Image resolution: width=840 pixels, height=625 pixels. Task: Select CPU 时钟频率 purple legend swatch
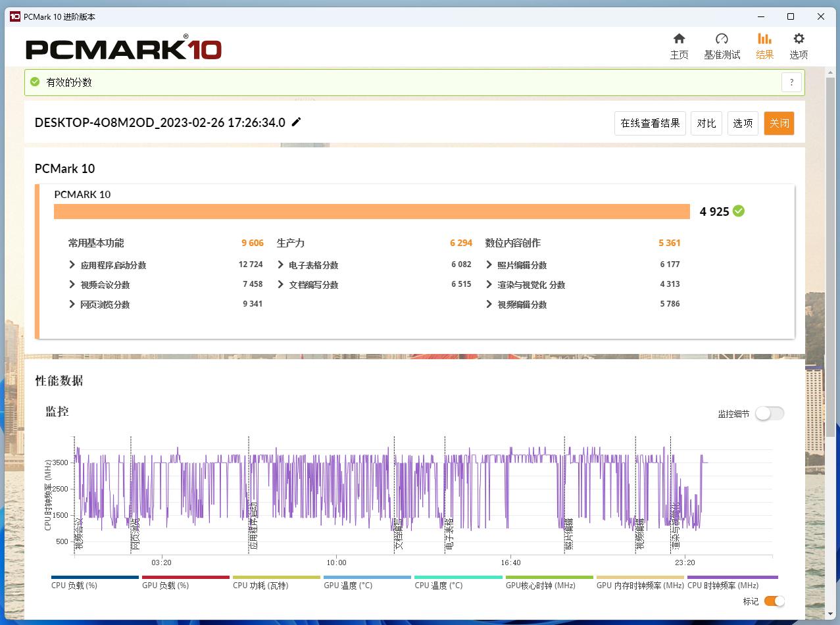732,578
